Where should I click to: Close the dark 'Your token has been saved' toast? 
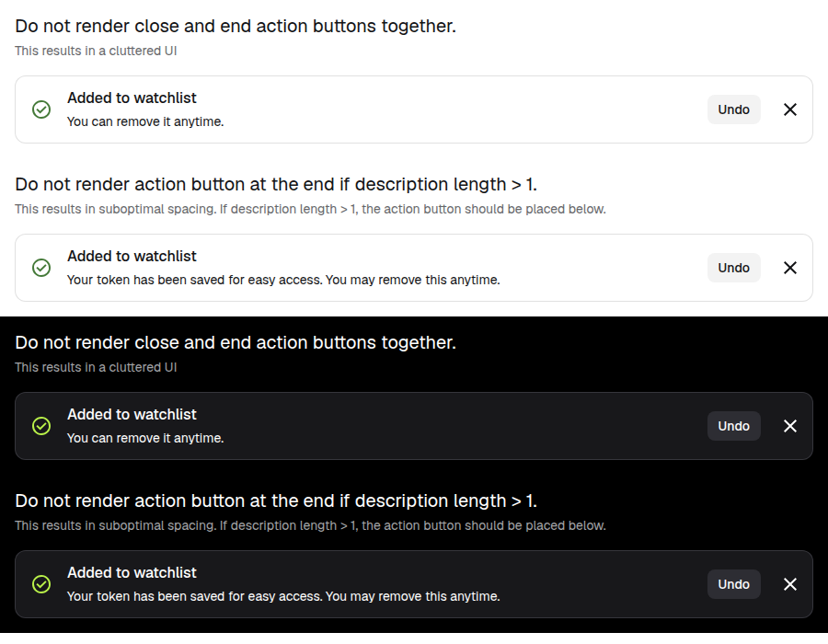pos(790,584)
